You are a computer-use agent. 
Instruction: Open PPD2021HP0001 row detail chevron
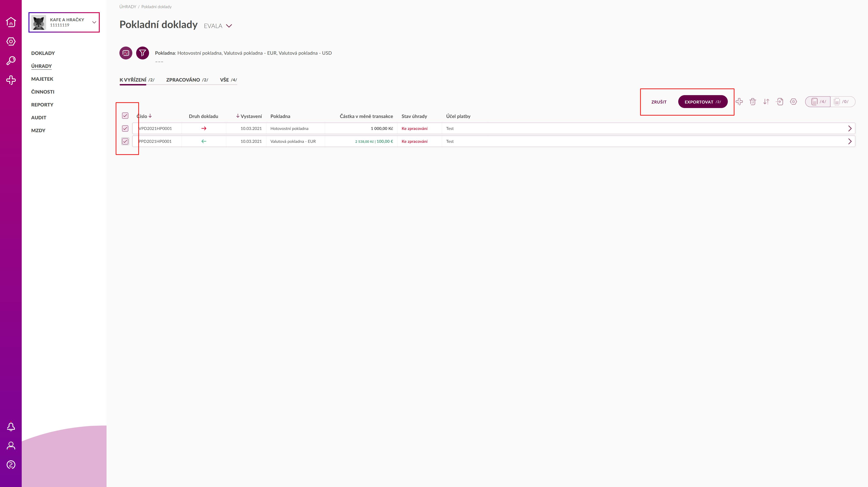click(x=849, y=141)
